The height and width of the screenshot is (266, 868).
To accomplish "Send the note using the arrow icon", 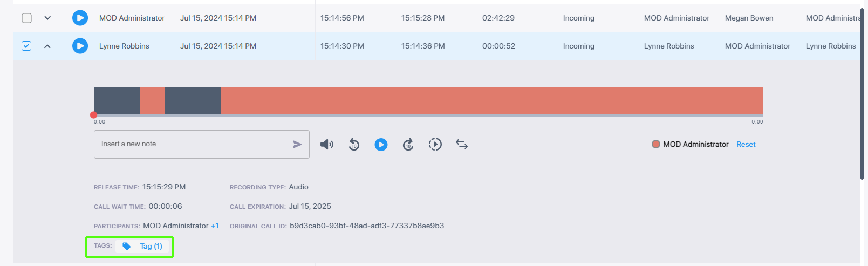I will coord(297,145).
